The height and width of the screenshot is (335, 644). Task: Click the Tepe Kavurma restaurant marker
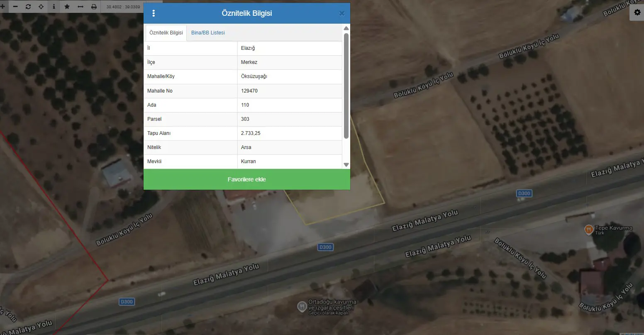click(x=588, y=230)
